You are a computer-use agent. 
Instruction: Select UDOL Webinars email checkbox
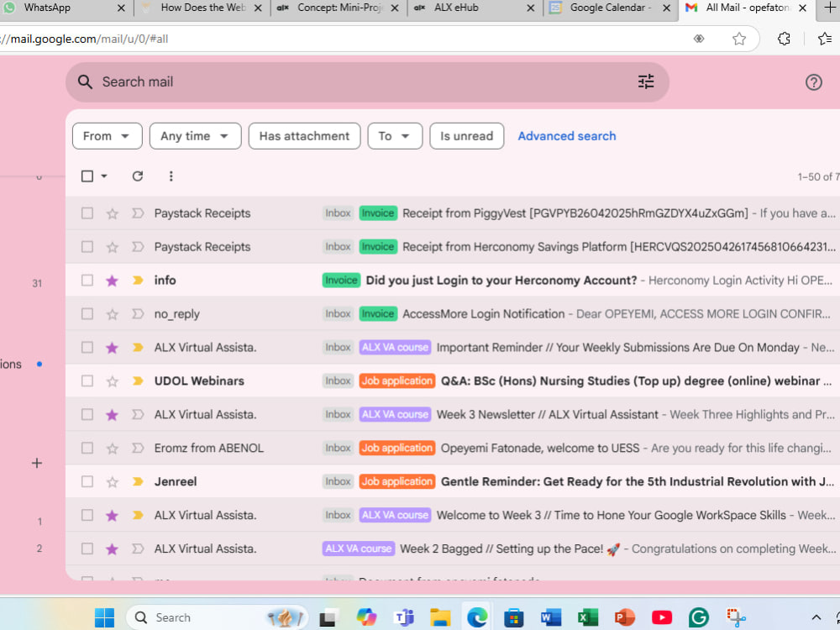(87, 381)
